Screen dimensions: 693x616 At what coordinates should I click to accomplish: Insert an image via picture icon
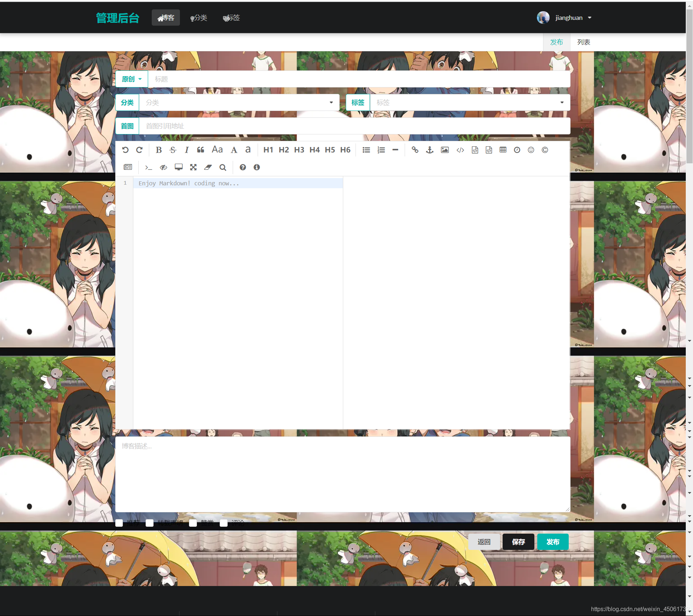click(x=445, y=150)
